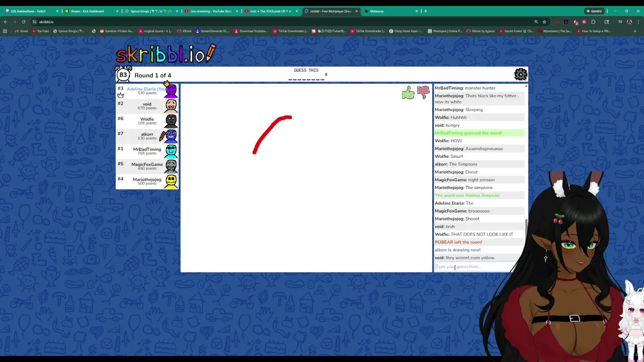The width and height of the screenshot is (644, 362).
Task: Click 'void' player name in list
Action: (147, 104)
